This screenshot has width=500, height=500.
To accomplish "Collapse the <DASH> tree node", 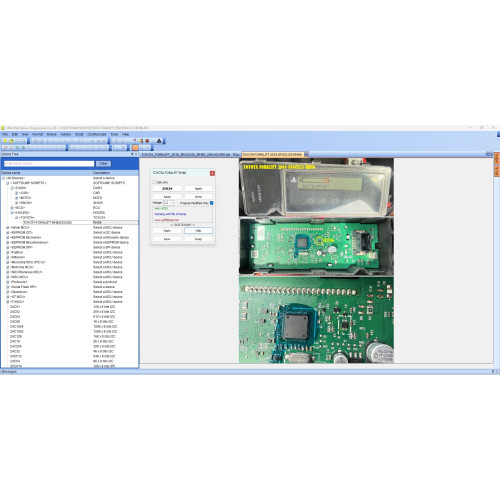I will (12, 188).
